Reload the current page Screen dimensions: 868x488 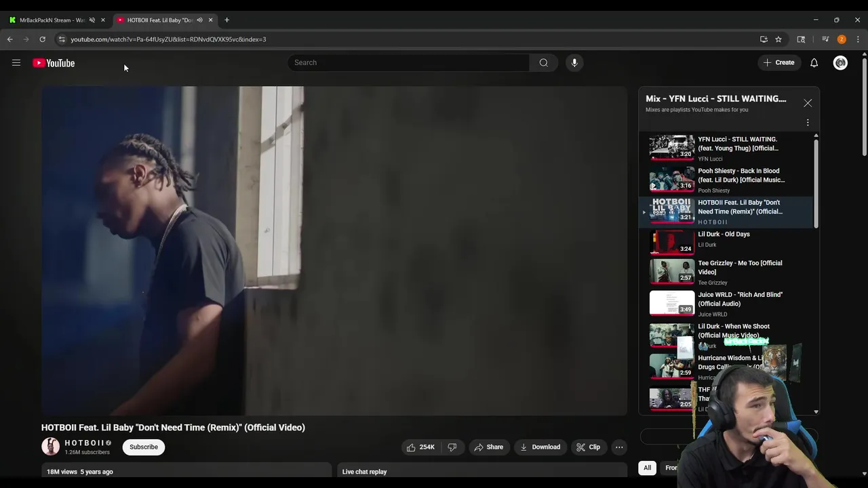pos(42,39)
